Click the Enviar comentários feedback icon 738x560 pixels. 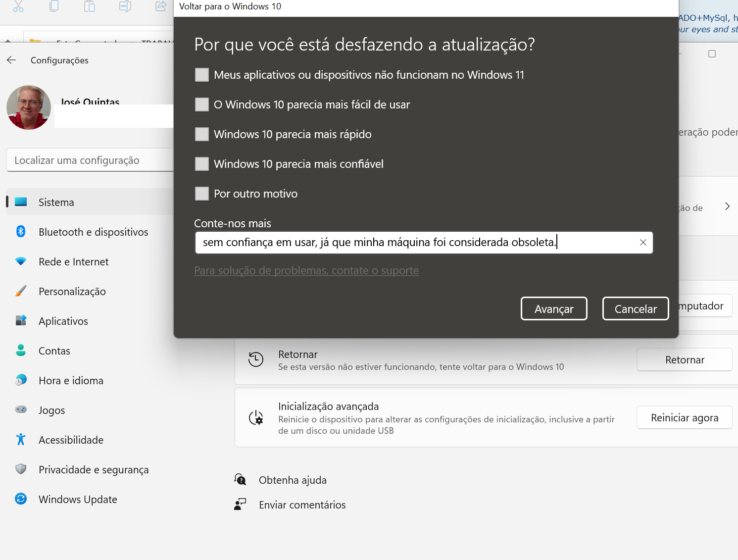[240, 505]
